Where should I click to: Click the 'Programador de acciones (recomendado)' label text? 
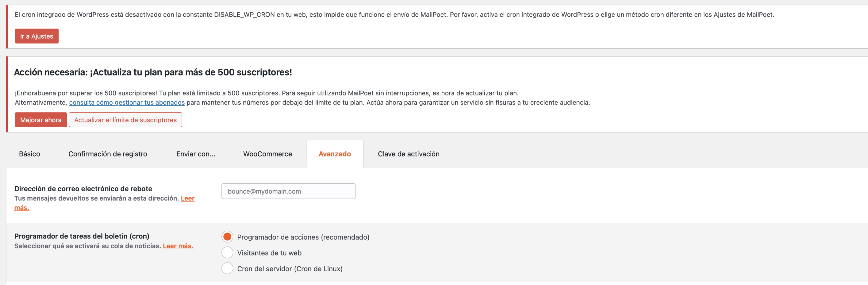tap(303, 237)
